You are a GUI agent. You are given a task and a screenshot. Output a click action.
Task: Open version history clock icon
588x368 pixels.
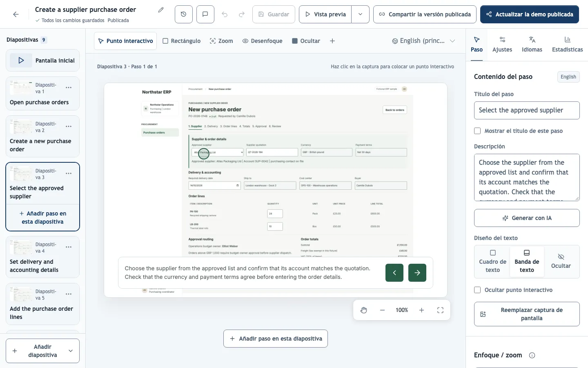(184, 14)
